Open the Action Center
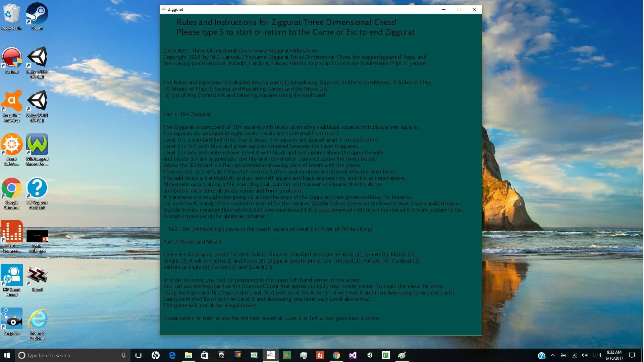644x362 pixels. pyautogui.click(x=632, y=355)
